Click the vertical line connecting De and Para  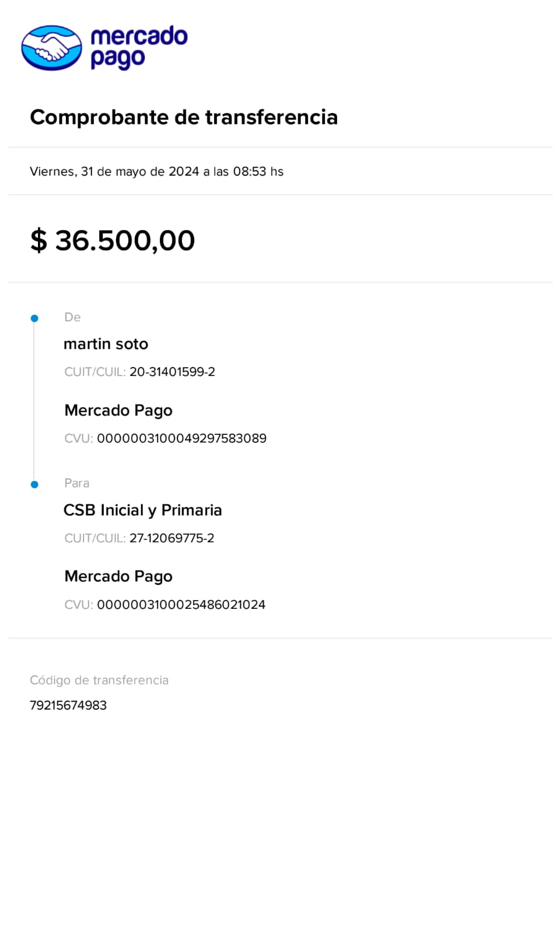[x=34, y=402]
